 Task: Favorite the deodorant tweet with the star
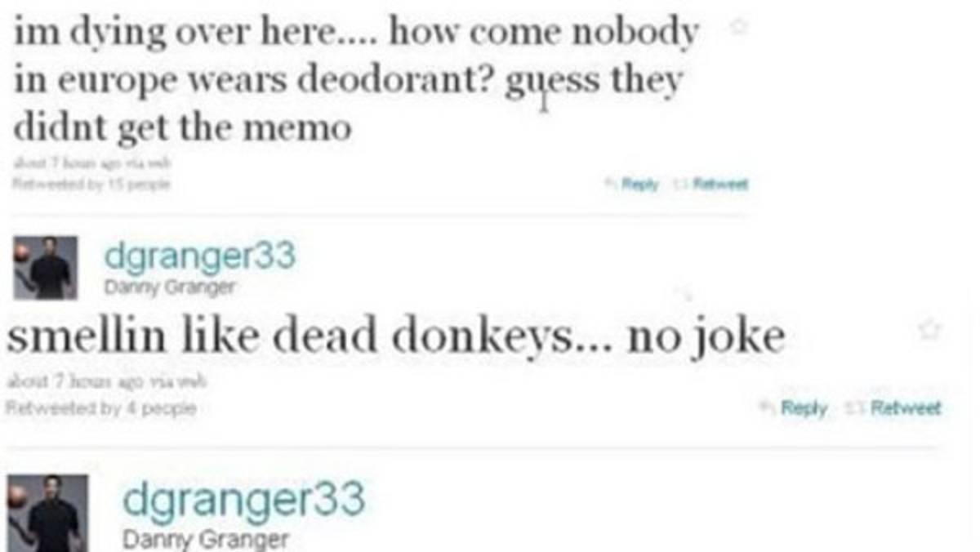click(738, 27)
